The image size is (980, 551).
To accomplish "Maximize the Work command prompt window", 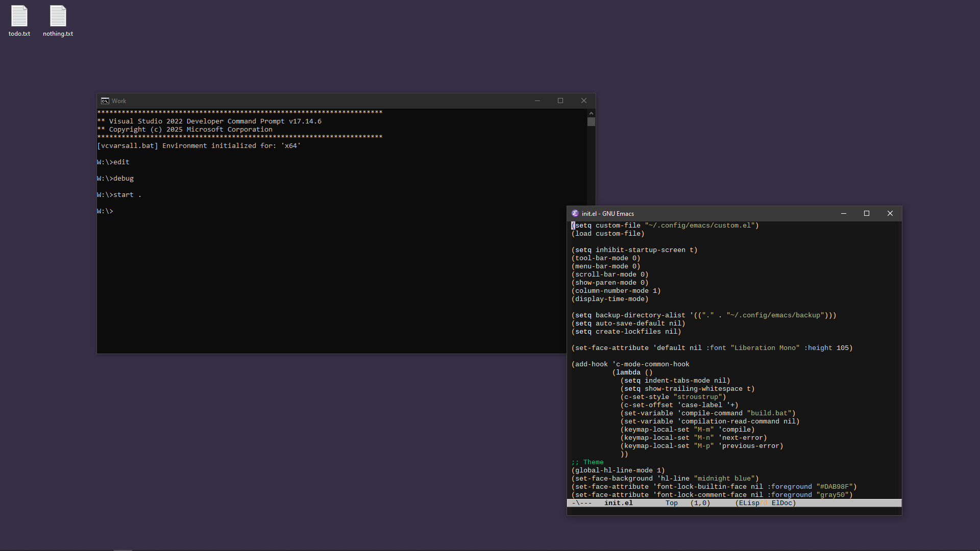I will [560, 101].
